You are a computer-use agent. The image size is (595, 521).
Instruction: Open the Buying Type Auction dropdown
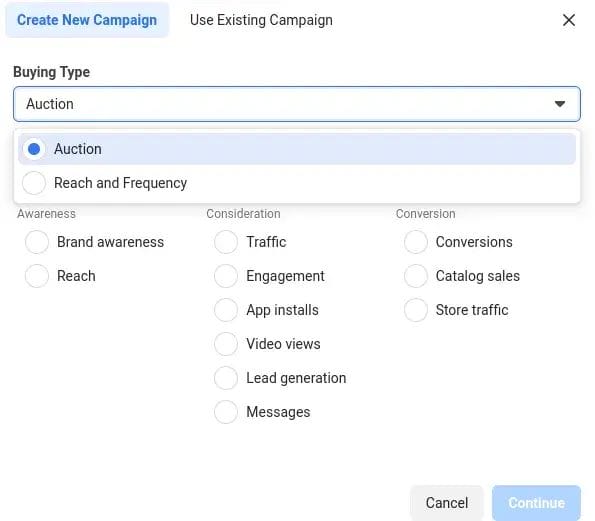pyautogui.click(x=297, y=104)
